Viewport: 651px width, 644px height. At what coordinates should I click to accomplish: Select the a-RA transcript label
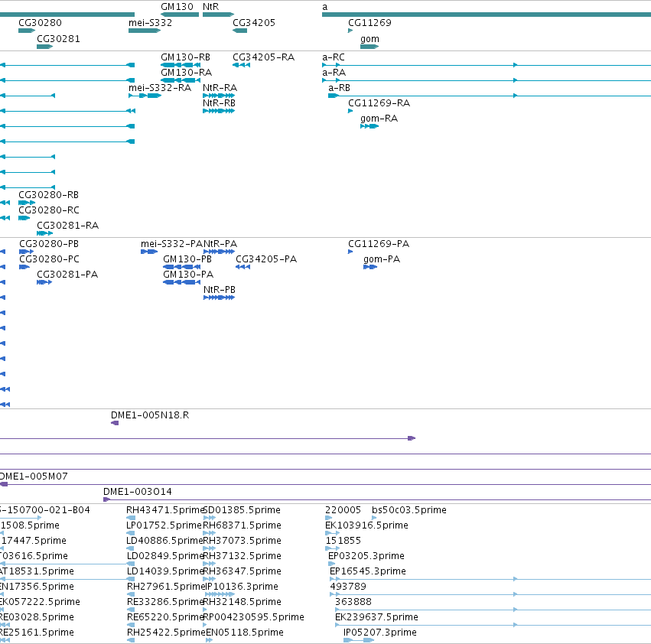334,72
